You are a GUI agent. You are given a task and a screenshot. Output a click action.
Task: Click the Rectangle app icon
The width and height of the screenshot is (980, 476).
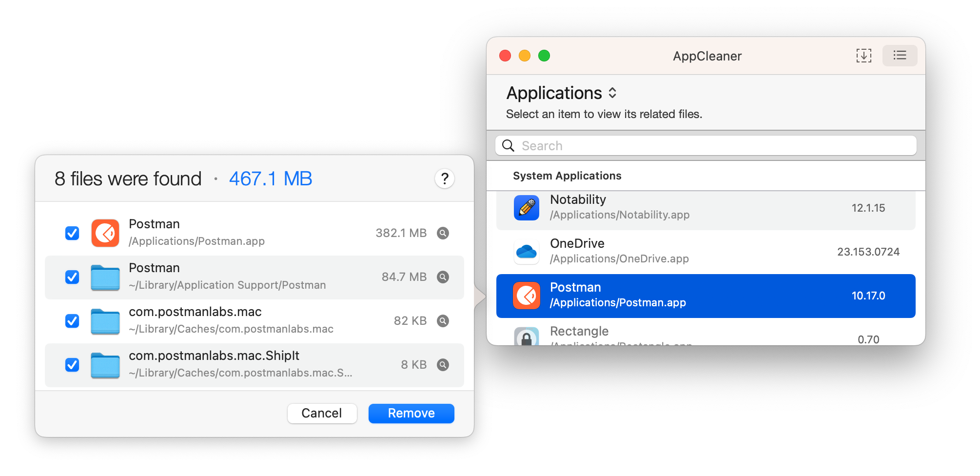527,337
